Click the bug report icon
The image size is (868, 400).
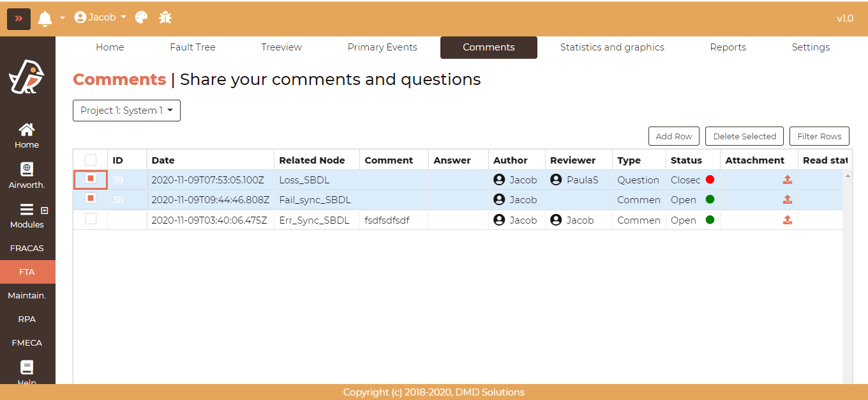[x=165, y=17]
